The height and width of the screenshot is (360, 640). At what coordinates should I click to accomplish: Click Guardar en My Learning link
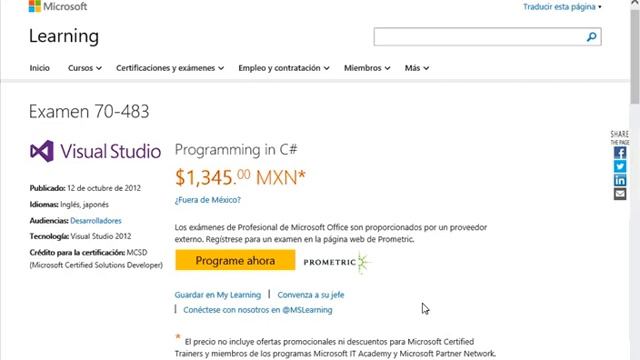pyautogui.click(x=218, y=295)
